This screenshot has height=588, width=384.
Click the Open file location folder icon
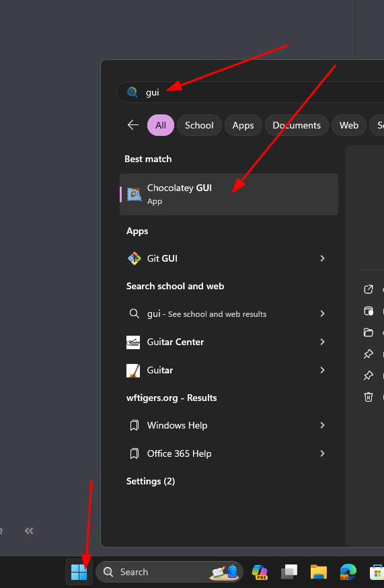click(x=369, y=332)
